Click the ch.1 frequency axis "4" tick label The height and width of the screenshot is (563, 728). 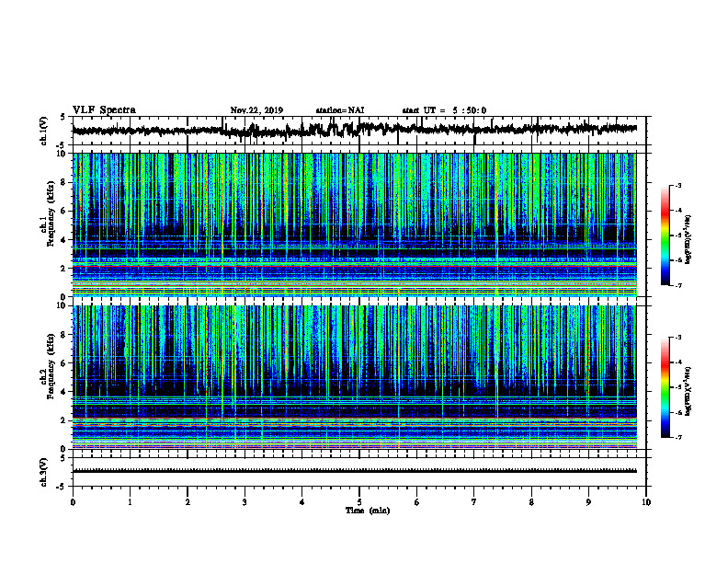[x=65, y=240]
